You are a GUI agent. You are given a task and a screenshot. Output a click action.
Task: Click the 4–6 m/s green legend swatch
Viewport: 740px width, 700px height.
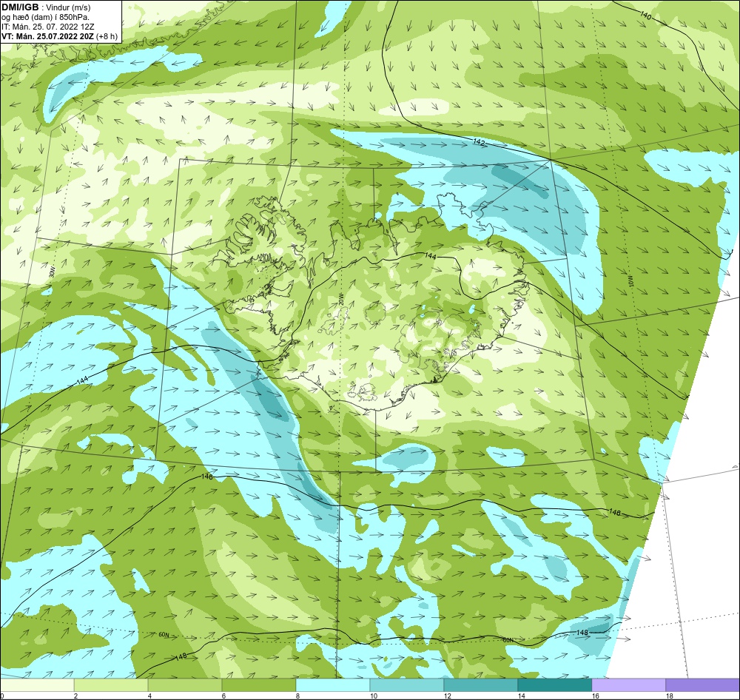click(185, 684)
